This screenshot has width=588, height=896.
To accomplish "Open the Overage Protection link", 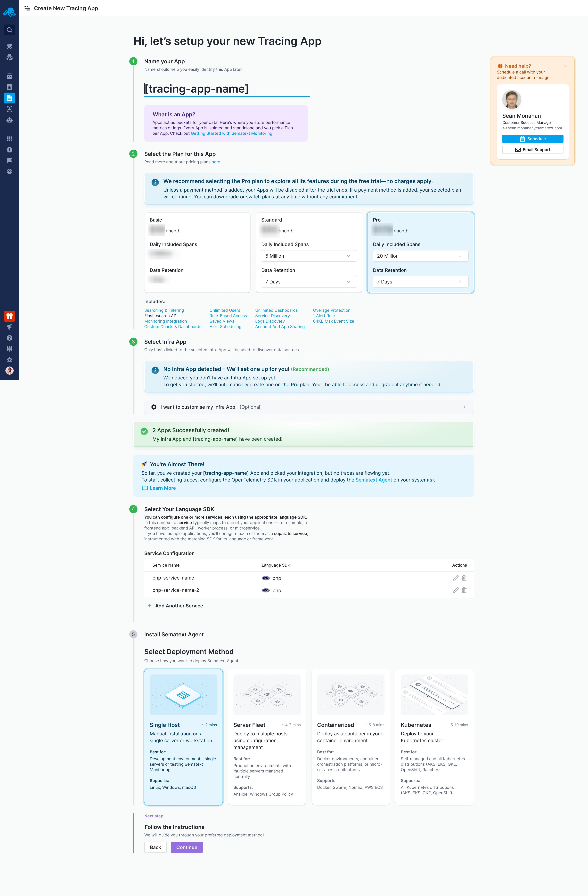I will click(332, 311).
